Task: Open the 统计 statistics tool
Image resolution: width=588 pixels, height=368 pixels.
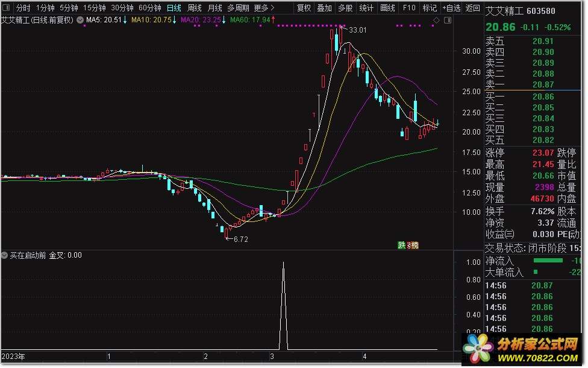Action: coord(366,8)
